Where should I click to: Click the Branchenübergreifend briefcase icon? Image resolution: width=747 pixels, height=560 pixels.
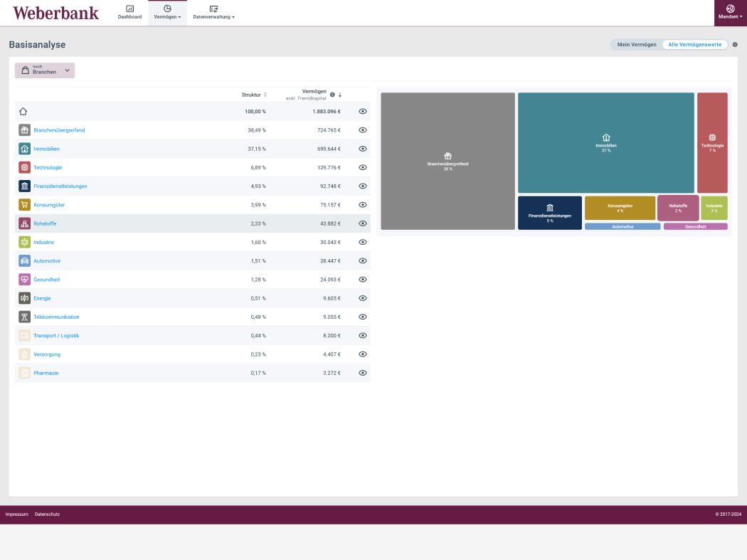(x=23, y=130)
